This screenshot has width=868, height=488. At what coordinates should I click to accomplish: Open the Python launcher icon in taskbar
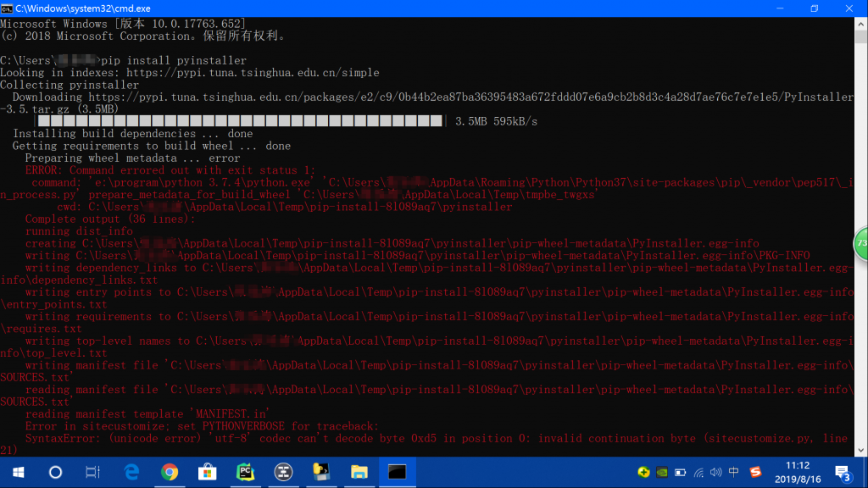pyautogui.click(x=321, y=472)
